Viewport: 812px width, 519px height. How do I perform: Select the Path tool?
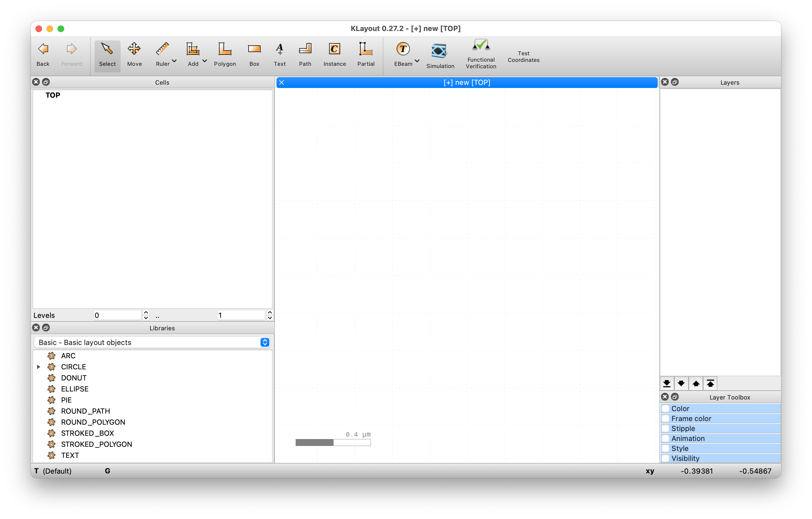pyautogui.click(x=305, y=54)
